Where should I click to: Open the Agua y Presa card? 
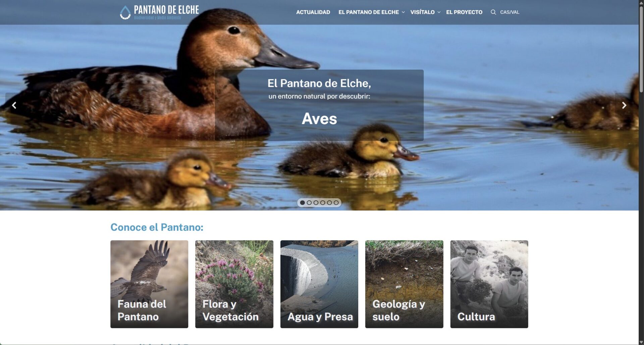point(319,284)
